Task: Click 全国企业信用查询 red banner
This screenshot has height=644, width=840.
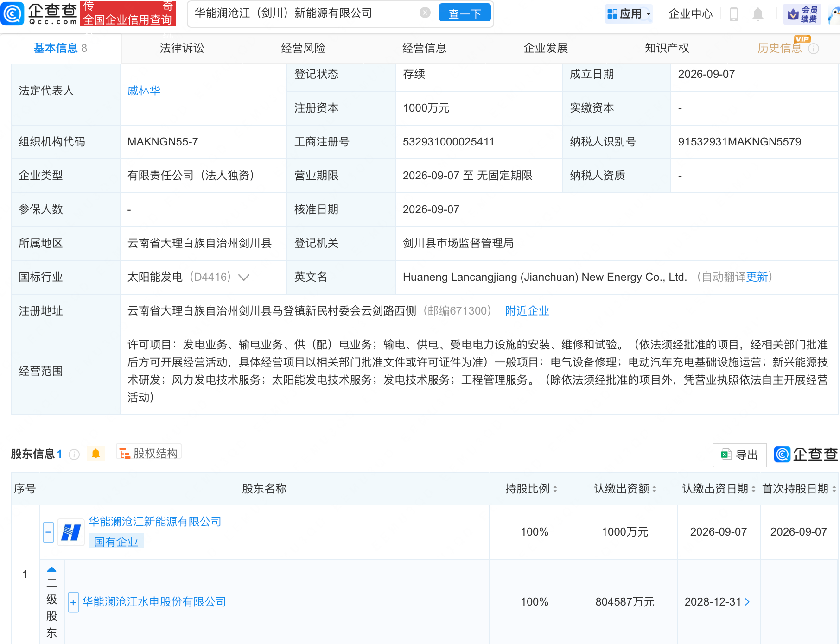Action: coord(128,13)
